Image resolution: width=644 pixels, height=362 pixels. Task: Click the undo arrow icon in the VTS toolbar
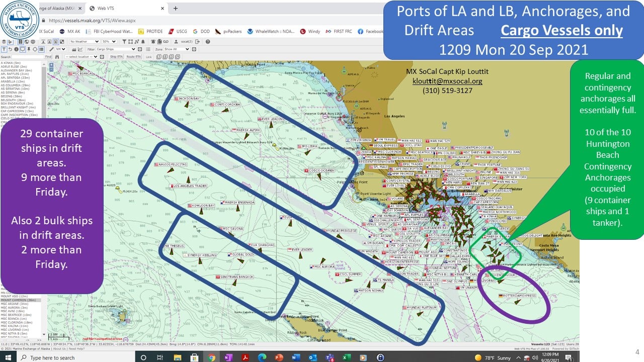coord(10,49)
